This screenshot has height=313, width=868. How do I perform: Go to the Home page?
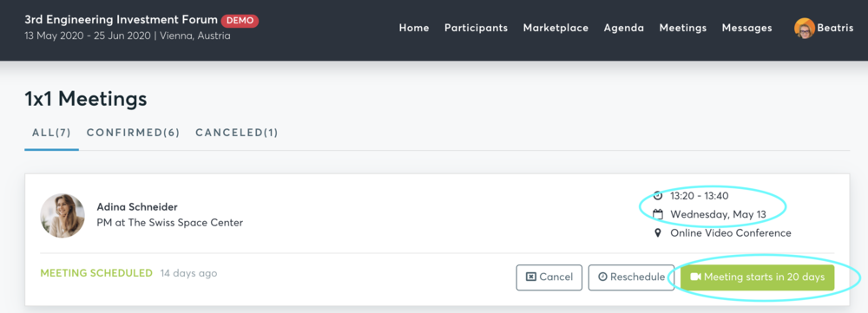414,29
